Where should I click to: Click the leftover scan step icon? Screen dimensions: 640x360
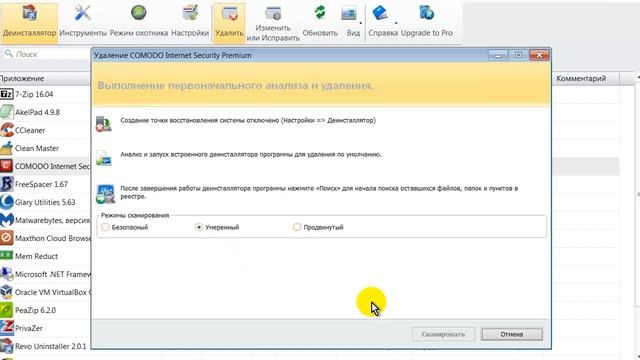(x=105, y=193)
